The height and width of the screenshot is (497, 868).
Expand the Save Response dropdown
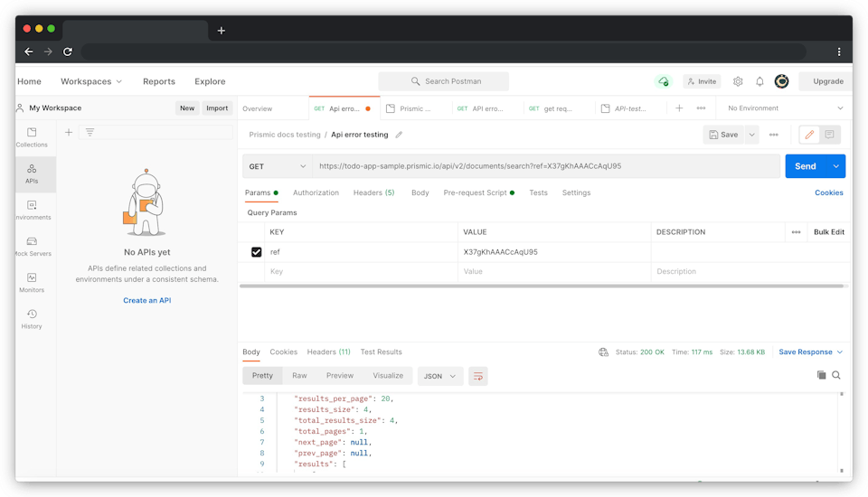[811, 352]
